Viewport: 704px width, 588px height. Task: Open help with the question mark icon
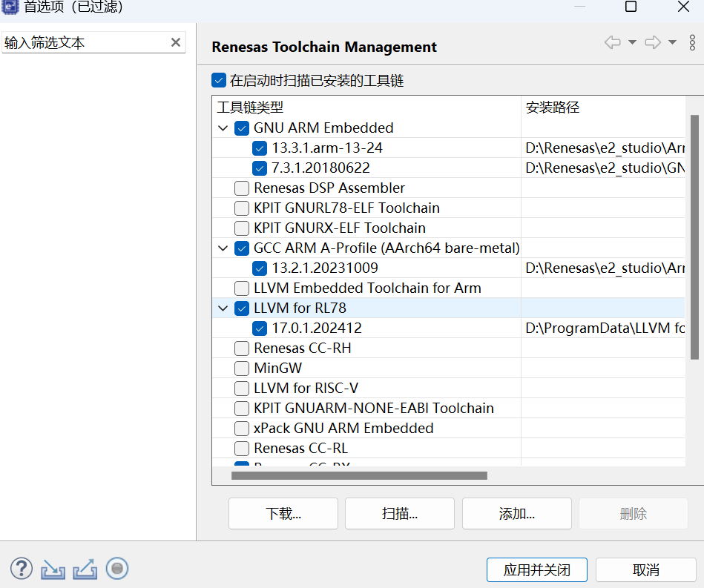pos(22,568)
